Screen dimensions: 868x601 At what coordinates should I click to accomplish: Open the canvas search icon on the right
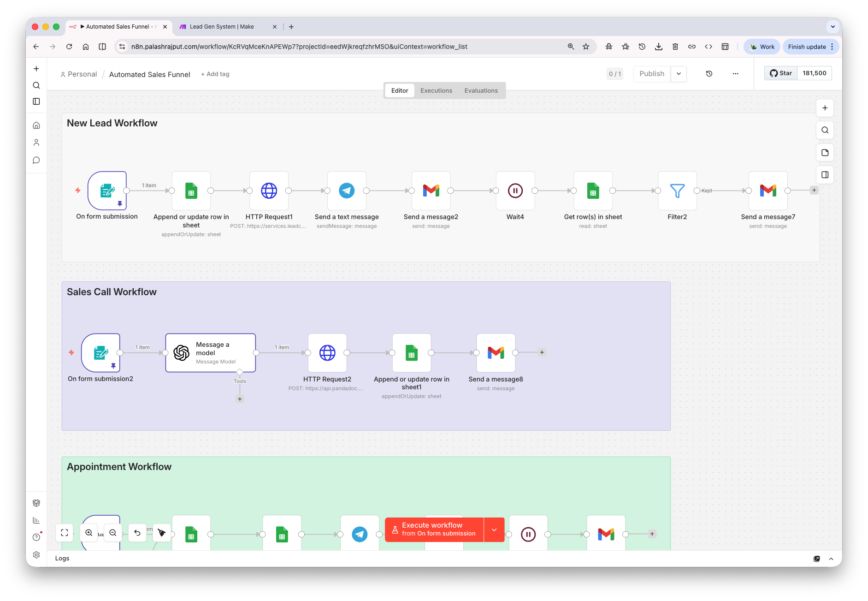(825, 130)
